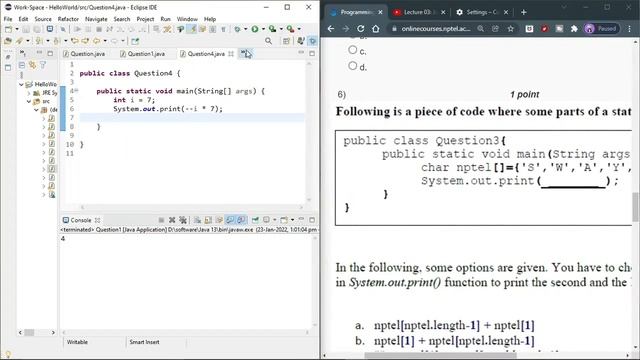Switch to the Settings browser tab
640x360 pixels.
(482, 12)
